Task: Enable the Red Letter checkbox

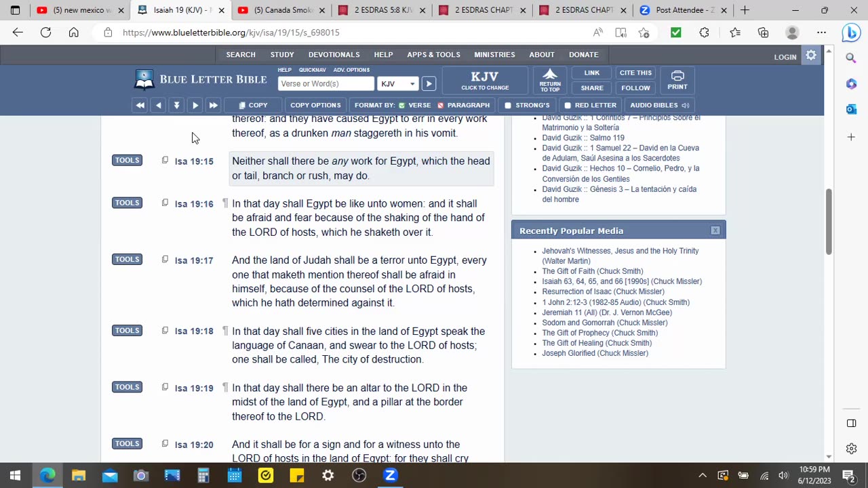Action: tap(568, 105)
